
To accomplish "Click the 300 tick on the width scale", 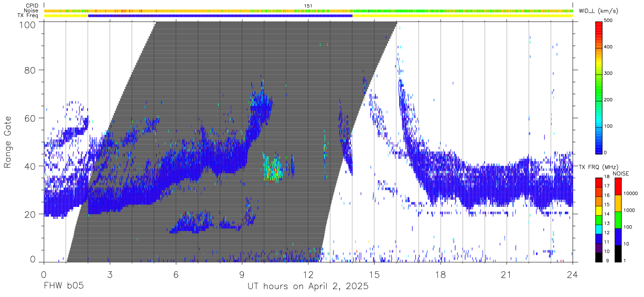I will (x=609, y=73).
